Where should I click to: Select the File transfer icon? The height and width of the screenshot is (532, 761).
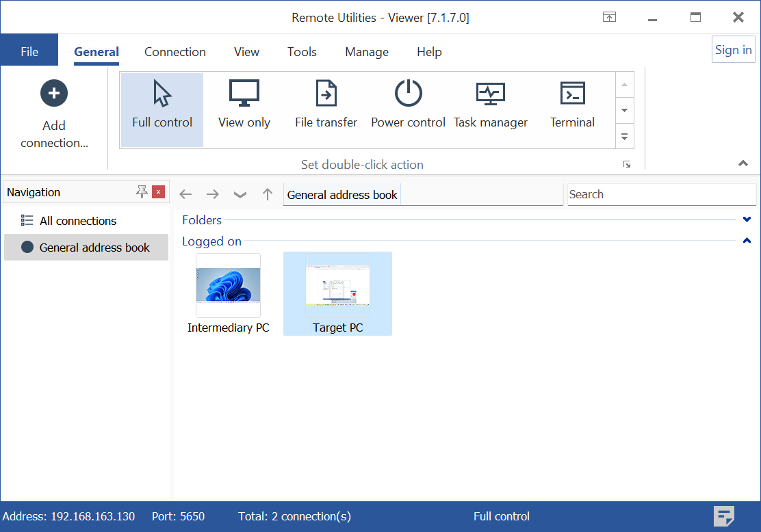326,94
